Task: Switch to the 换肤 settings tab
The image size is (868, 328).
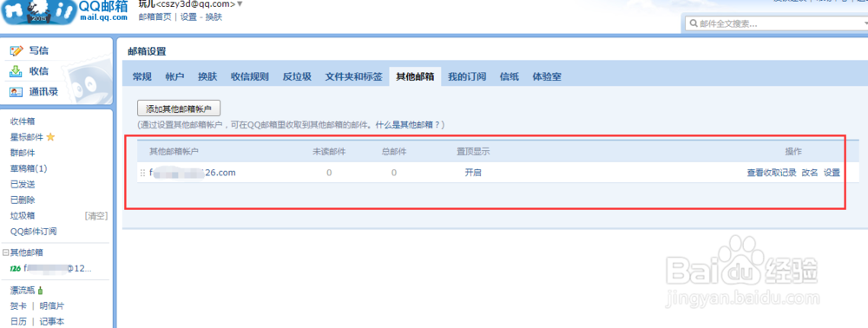Action: click(x=207, y=77)
